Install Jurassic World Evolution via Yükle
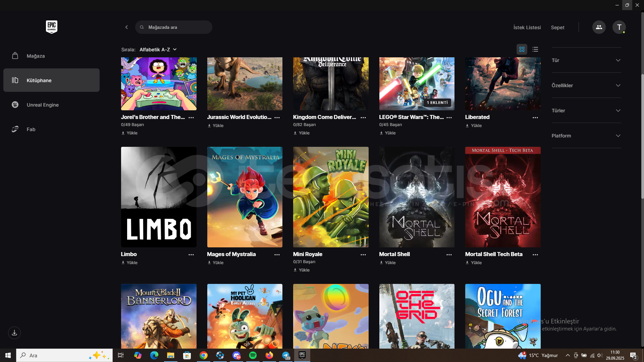The height and width of the screenshot is (362, 644). point(215,126)
